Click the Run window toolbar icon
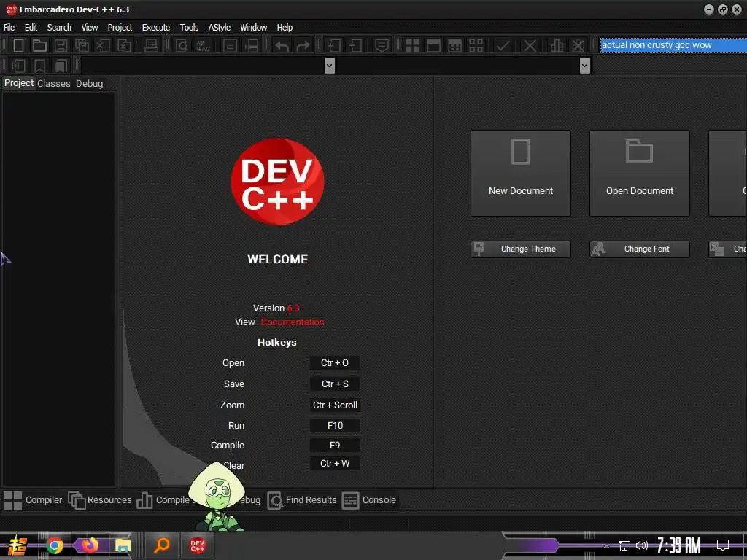This screenshot has width=747, height=560. [x=433, y=46]
